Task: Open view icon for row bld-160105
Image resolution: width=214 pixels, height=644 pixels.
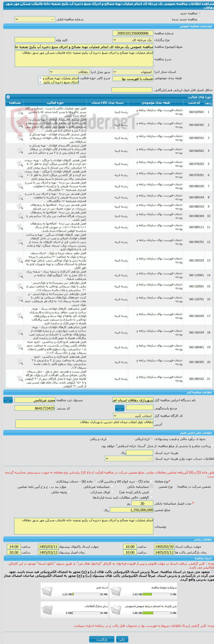Action: tap(20, 316)
